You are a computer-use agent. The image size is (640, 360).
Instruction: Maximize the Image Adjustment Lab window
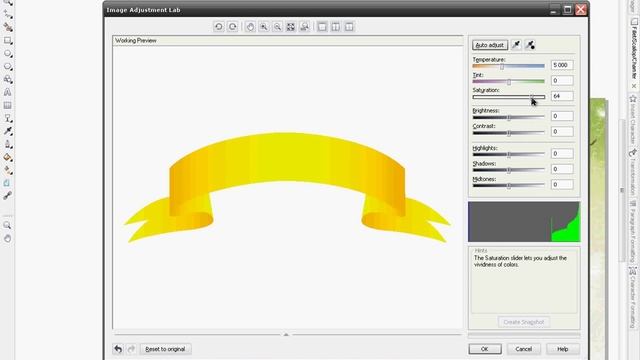click(567, 9)
